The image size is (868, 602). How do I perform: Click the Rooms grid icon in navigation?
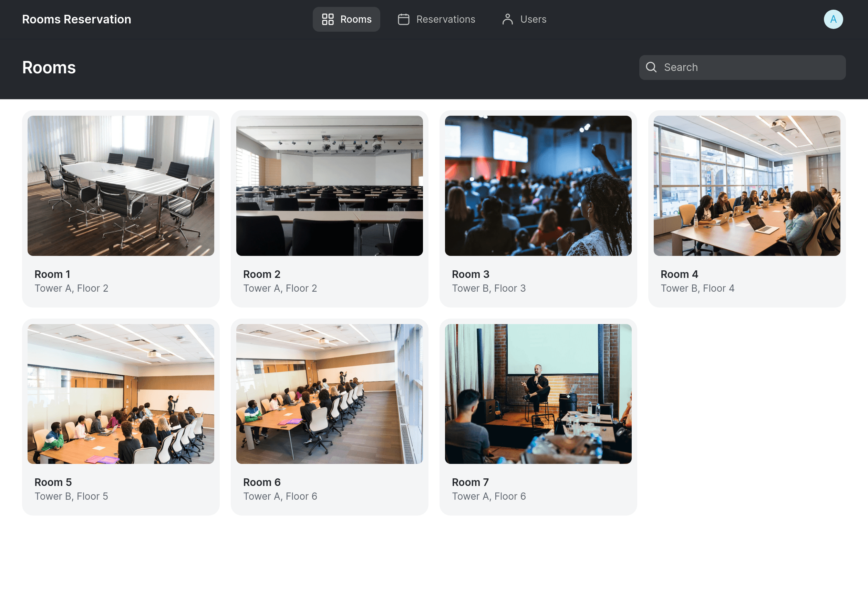[328, 19]
